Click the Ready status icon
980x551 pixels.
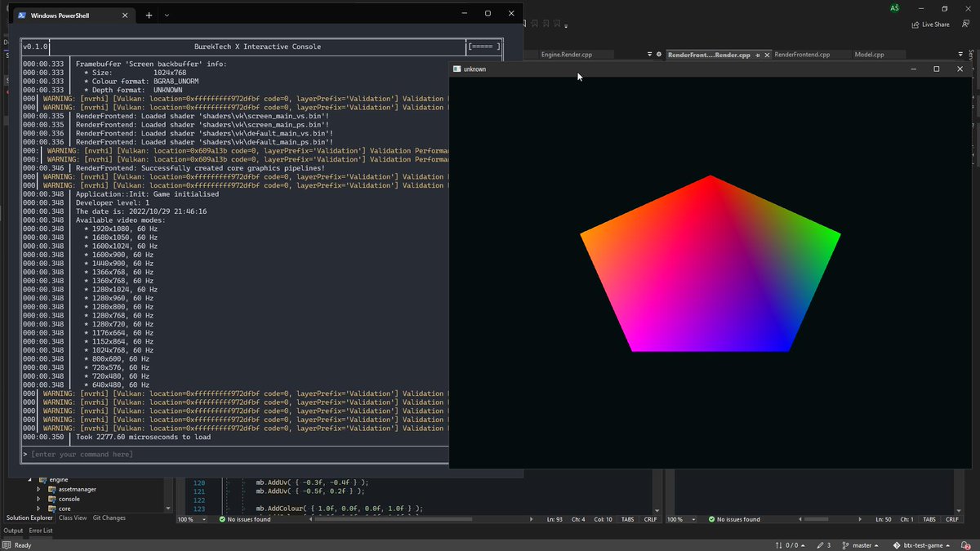7,544
